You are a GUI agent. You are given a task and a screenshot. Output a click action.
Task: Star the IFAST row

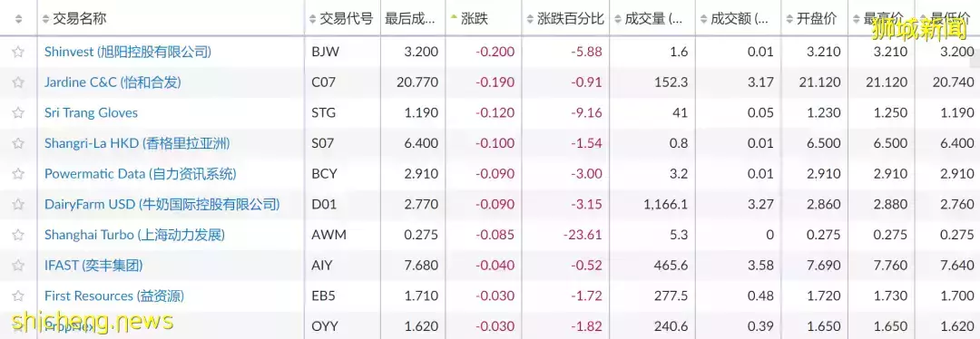coord(18,266)
